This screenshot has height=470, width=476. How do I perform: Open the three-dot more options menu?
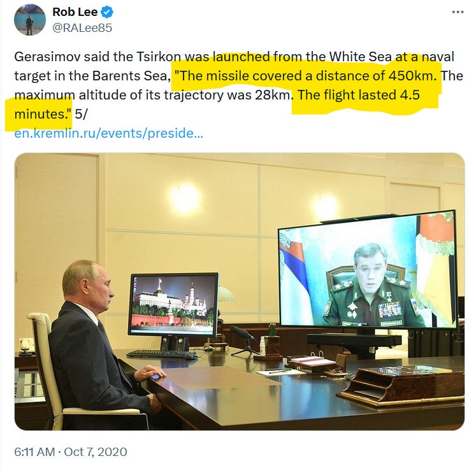click(x=458, y=12)
